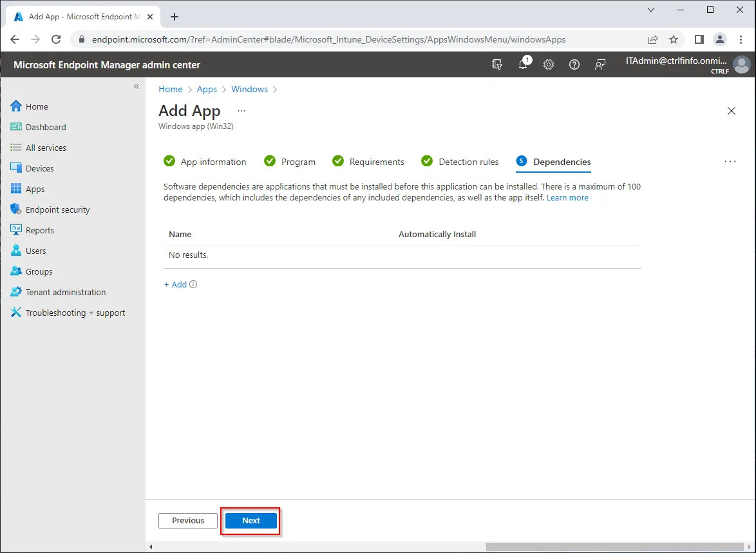Click the ITAdmin account avatar
Image resolution: width=756 pixels, height=553 pixels.
pyautogui.click(x=742, y=64)
